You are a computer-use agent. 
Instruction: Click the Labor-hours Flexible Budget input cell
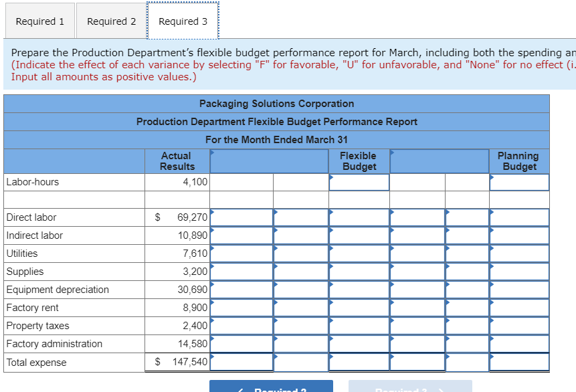(359, 182)
